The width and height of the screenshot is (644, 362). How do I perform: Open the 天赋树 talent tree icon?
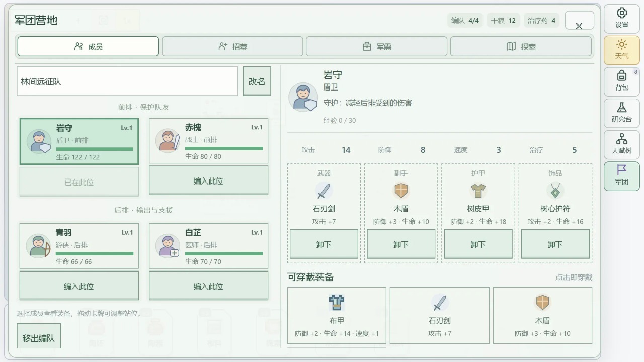point(622,139)
